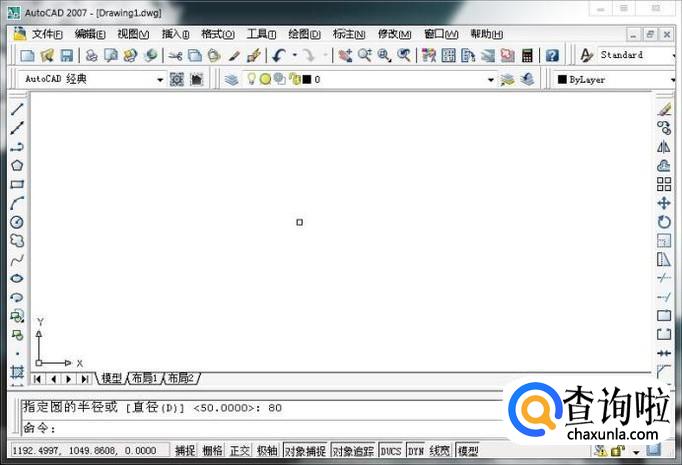
Task: Switch to the 模型 model tab
Action: (111, 378)
